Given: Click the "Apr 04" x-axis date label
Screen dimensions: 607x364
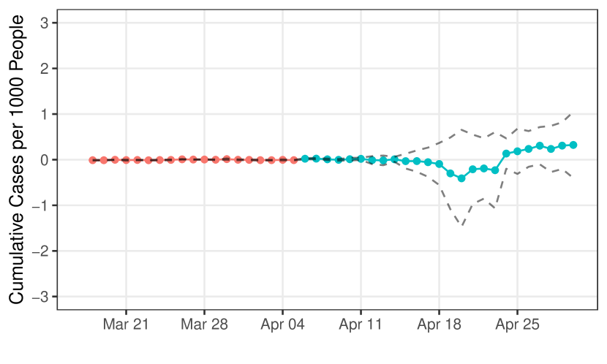Looking at the screenshot, I should 282,324.
